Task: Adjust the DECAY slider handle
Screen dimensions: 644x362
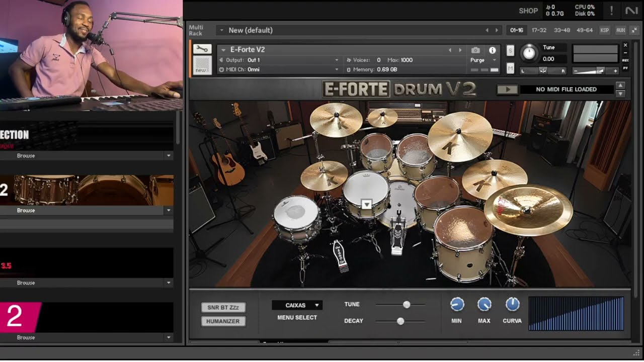Action: point(400,321)
